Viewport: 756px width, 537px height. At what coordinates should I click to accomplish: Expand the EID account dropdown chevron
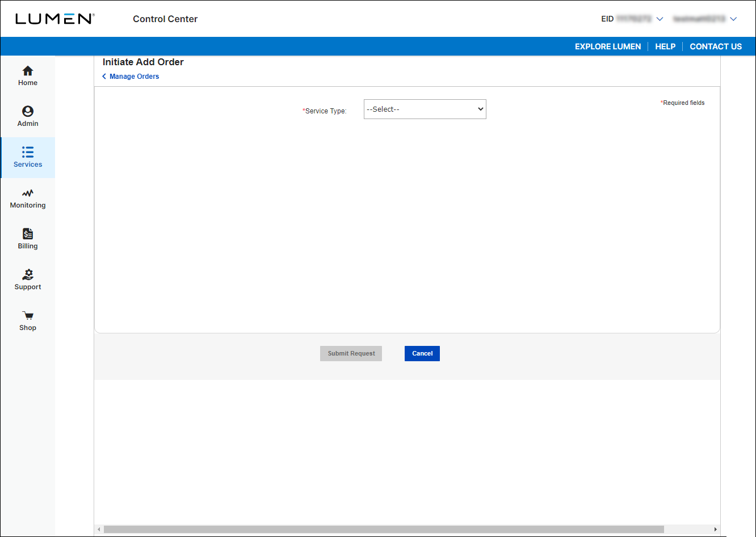coord(660,19)
